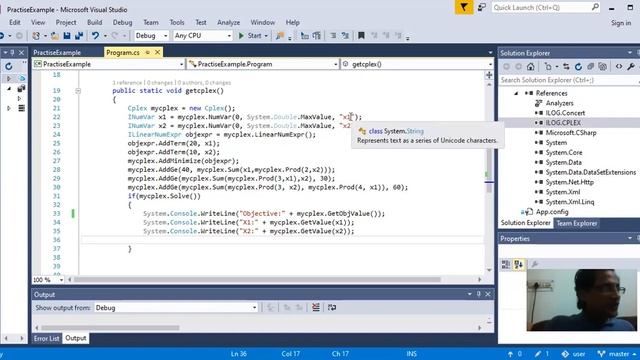Image resolution: width=640 pixels, height=360 pixels.
Task: Click the Save file icon in toolbar
Action: (67, 36)
